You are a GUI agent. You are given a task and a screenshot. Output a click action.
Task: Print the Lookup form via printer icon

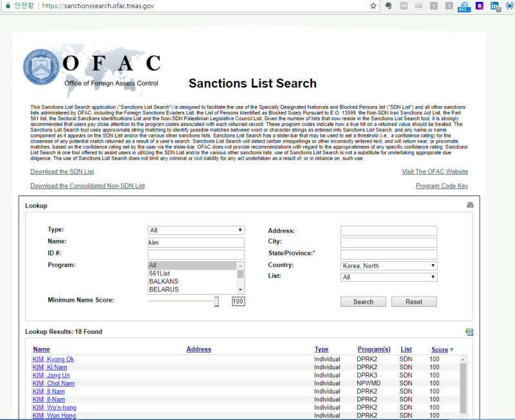470,204
